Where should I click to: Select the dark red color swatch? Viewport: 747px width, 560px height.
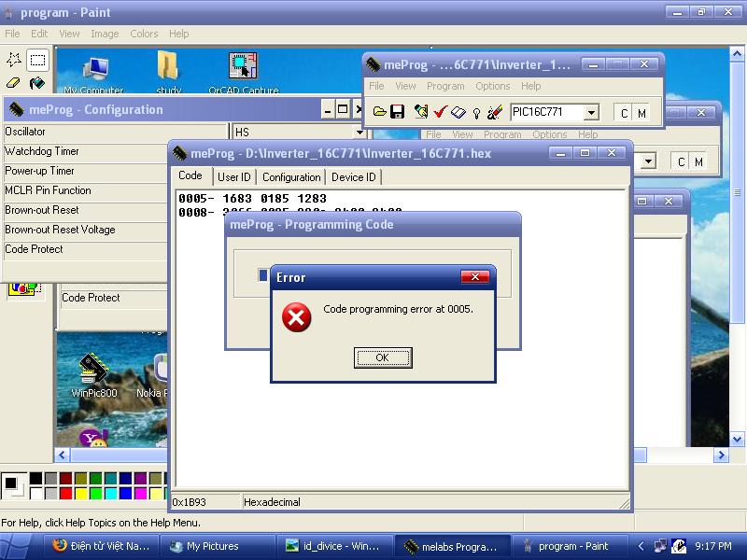pos(65,478)
